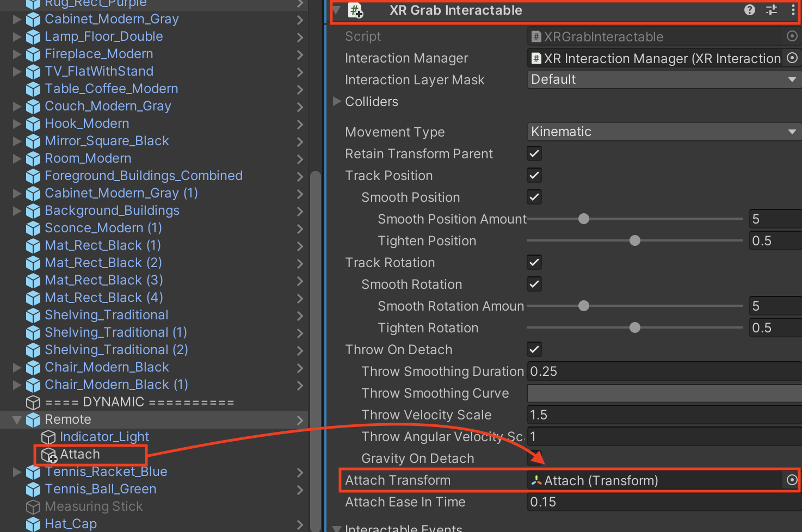Open XR Grab Interactable preset settings

(x=772, y=10)
